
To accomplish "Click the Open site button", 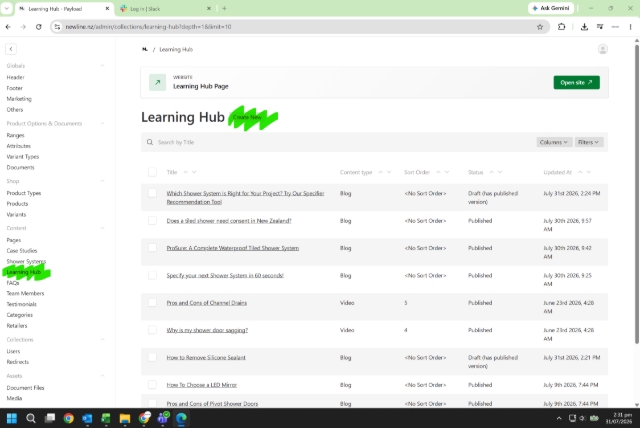I will [576, 82].
